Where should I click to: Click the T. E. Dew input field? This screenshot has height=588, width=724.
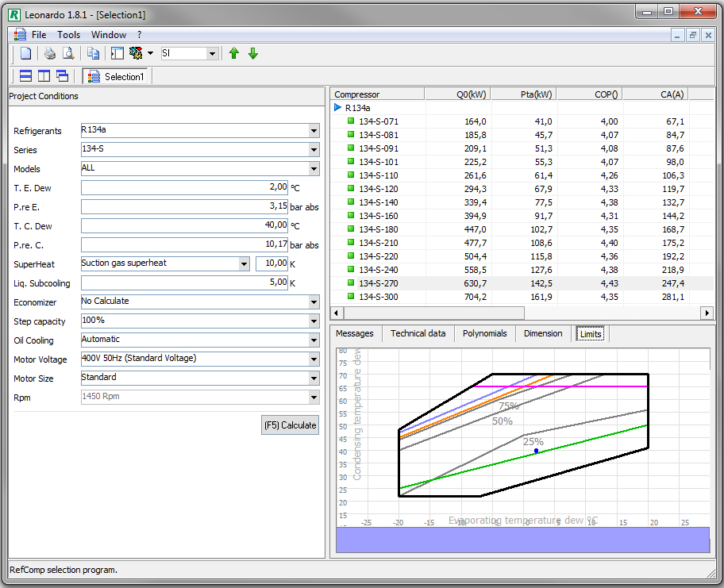pos(185,187)
